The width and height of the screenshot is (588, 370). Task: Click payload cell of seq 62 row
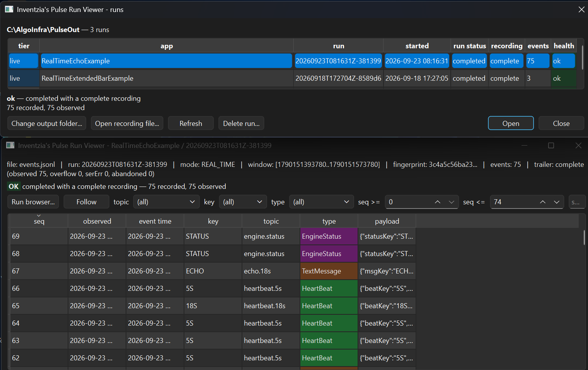pos(387,358)
